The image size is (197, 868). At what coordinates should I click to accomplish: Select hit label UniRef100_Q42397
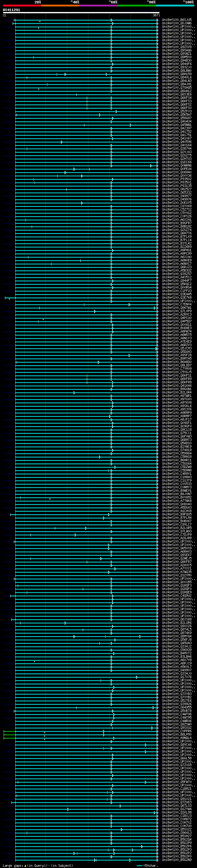[177, 128]
